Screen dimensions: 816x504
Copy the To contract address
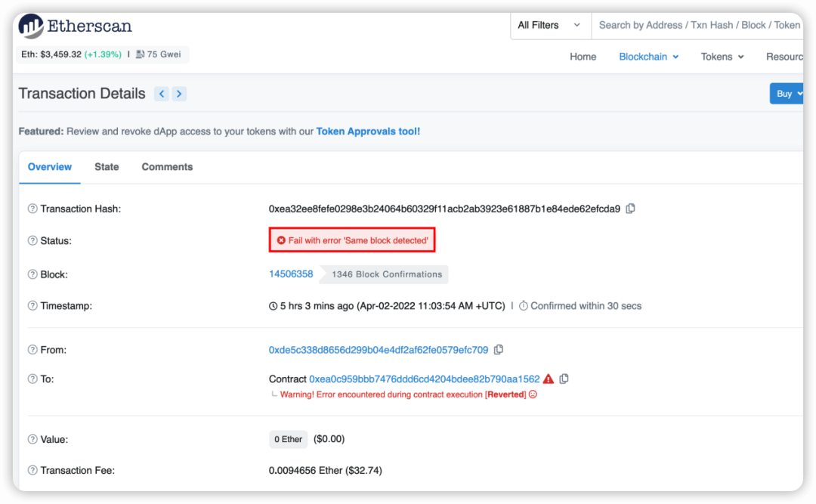[564, 379]
